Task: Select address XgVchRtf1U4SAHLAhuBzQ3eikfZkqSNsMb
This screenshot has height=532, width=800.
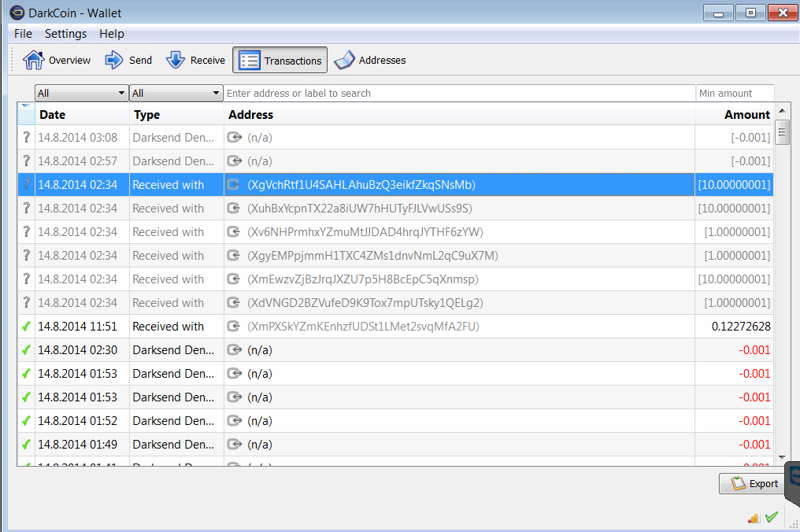Action: (361, 185)
